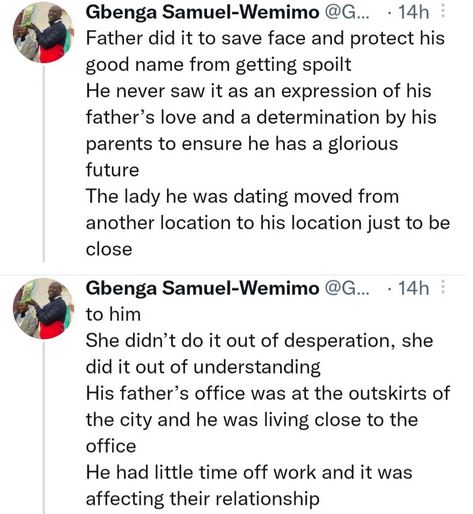Open Gbenga Samuel-Wemimo name in second tweet

pyautogui.click(x=202, y=288)
